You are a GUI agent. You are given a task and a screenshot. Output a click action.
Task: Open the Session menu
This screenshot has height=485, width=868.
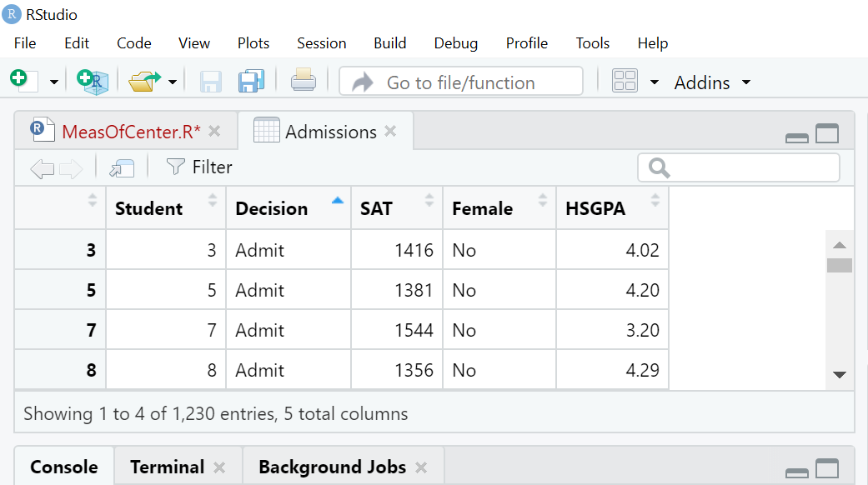321,42
